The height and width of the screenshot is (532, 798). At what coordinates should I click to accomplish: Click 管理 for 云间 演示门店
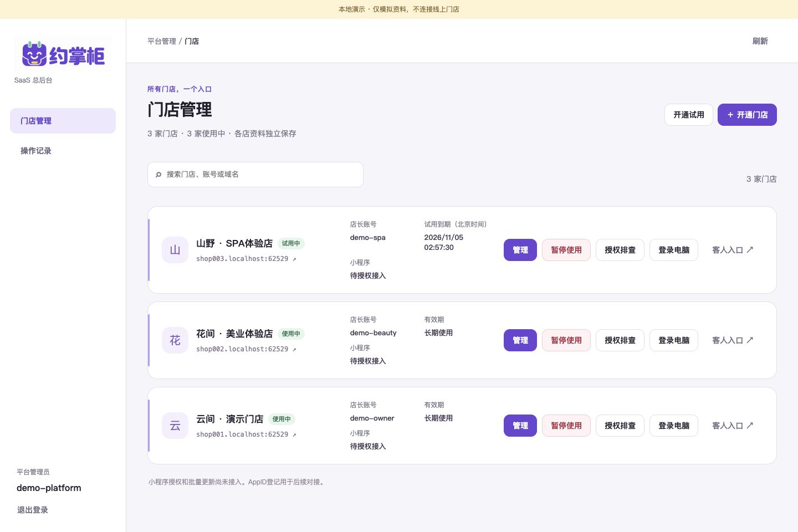pyautogui.click(x=520, y=426)
